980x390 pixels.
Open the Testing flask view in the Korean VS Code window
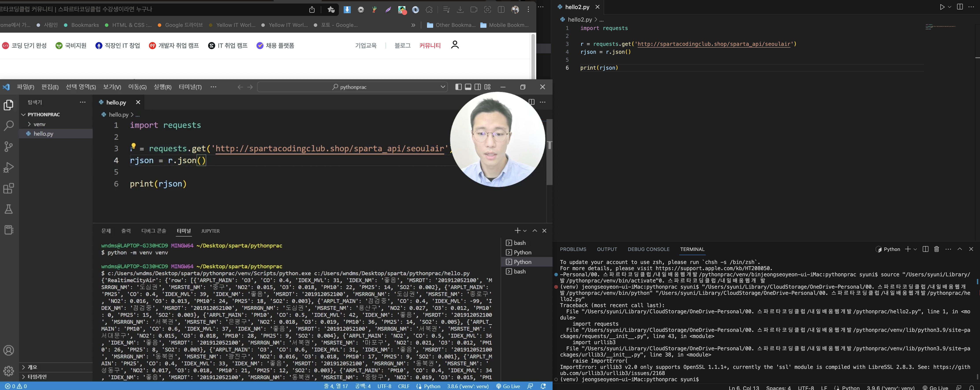[x=8, y=209]
